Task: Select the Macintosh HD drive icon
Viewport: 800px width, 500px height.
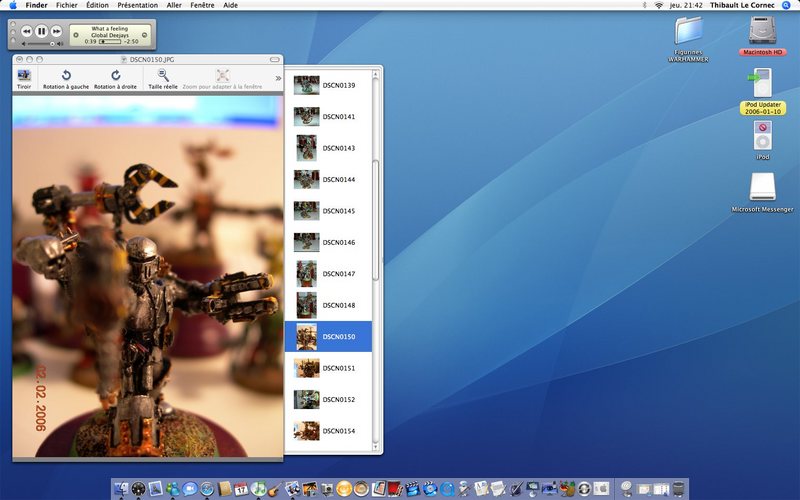Action: (762, 30)
